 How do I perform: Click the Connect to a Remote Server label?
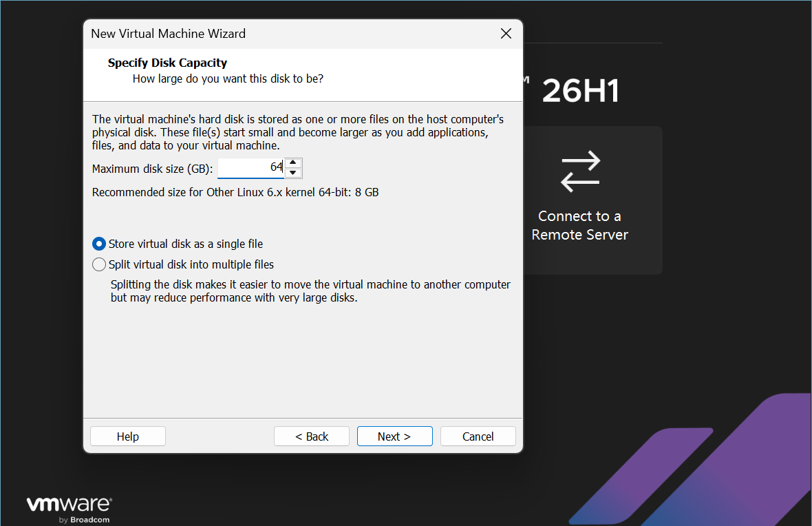click(579, 225)
